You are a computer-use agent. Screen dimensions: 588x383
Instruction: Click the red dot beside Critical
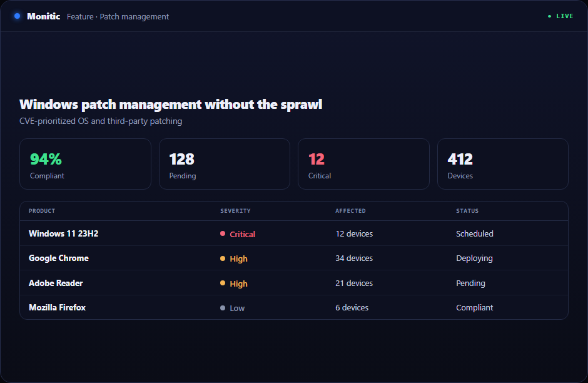pyautogui.click(x=223, y=233)
